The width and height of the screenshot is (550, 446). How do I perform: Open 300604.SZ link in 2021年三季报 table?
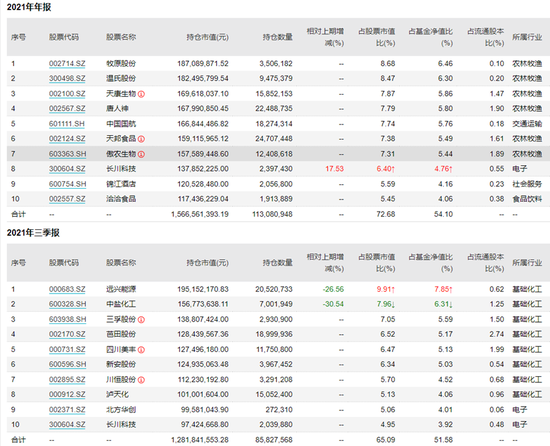click(x=67, y=425)
